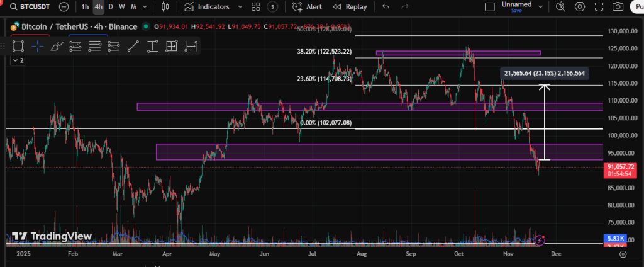Image resolution: width=644 pixels, height=267 pixels.
Task: Click the add symbol plus icon
Action: [x=64, y=7]
